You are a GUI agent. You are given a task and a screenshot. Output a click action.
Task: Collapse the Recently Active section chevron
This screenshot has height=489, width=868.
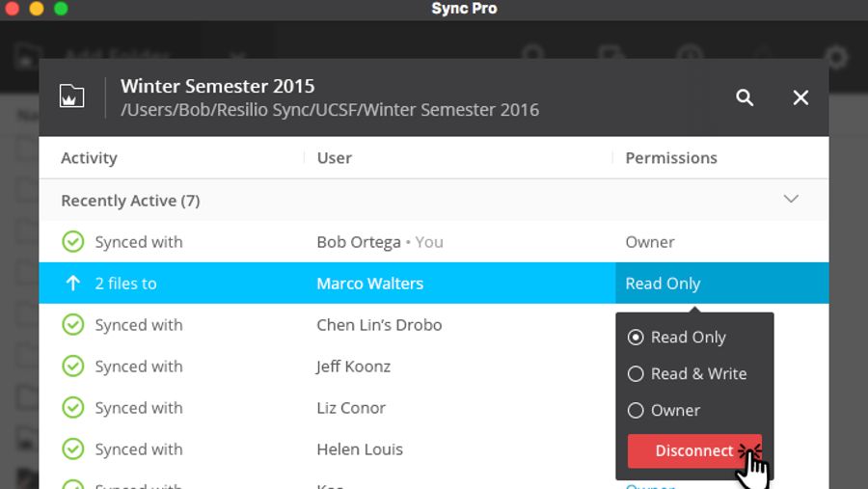[x=791, y=200]
